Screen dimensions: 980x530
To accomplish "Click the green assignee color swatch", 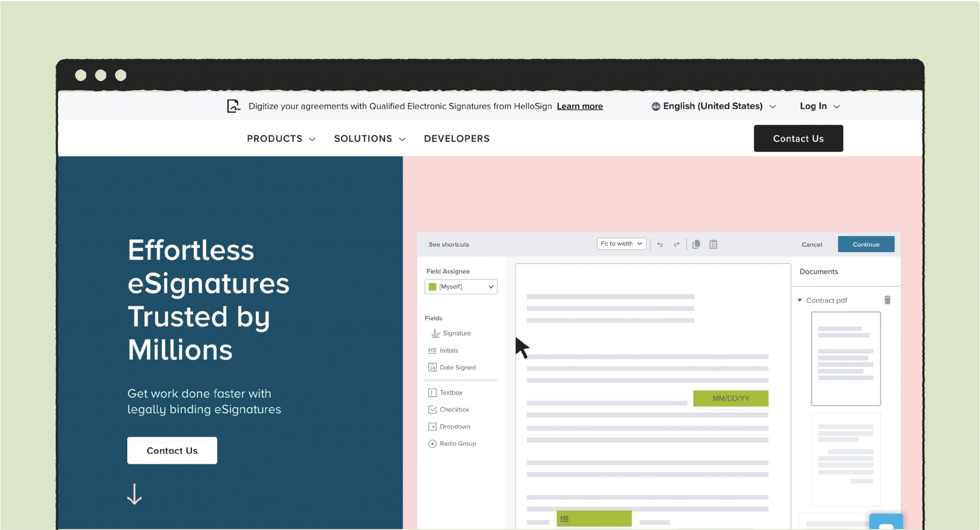I will tap(432, 286).
